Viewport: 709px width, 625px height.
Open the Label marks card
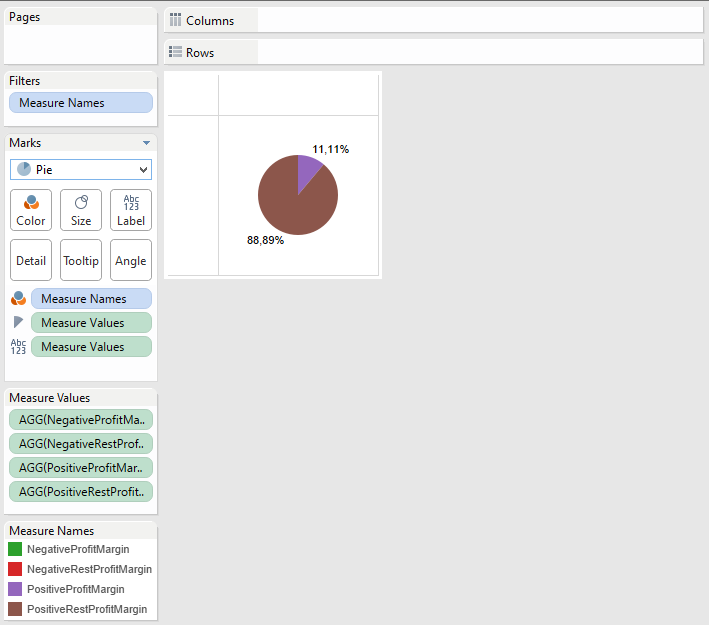131,210
